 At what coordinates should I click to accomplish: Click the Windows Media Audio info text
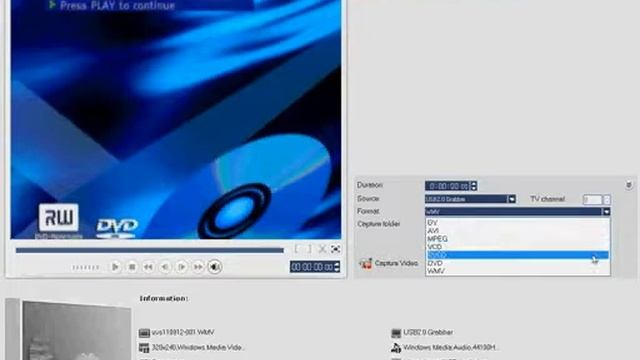coord(450,348)
